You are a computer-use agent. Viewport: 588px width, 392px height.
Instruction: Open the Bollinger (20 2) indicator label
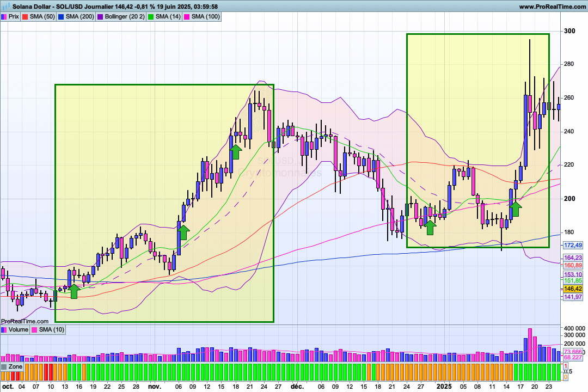[125, 16]
